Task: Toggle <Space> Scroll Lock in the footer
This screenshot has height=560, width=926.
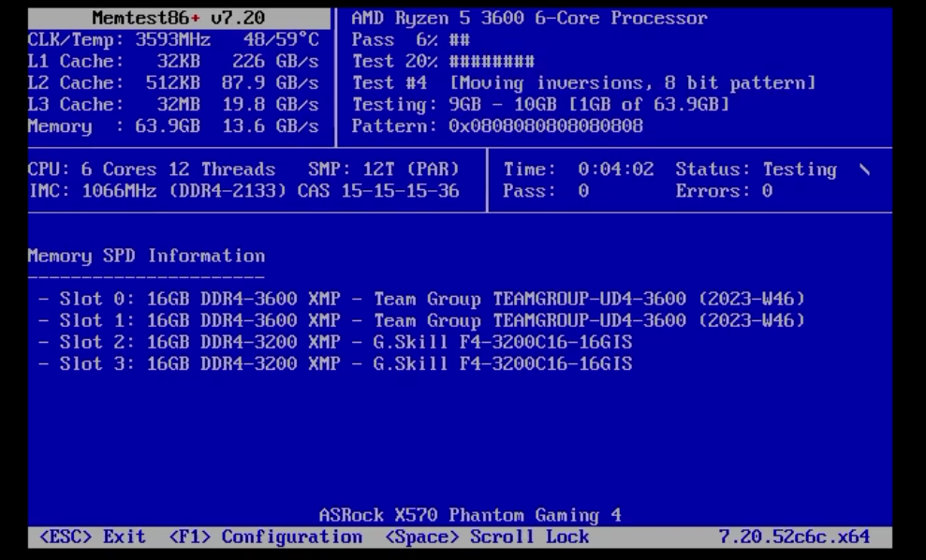Action: [x=487, y=537]
